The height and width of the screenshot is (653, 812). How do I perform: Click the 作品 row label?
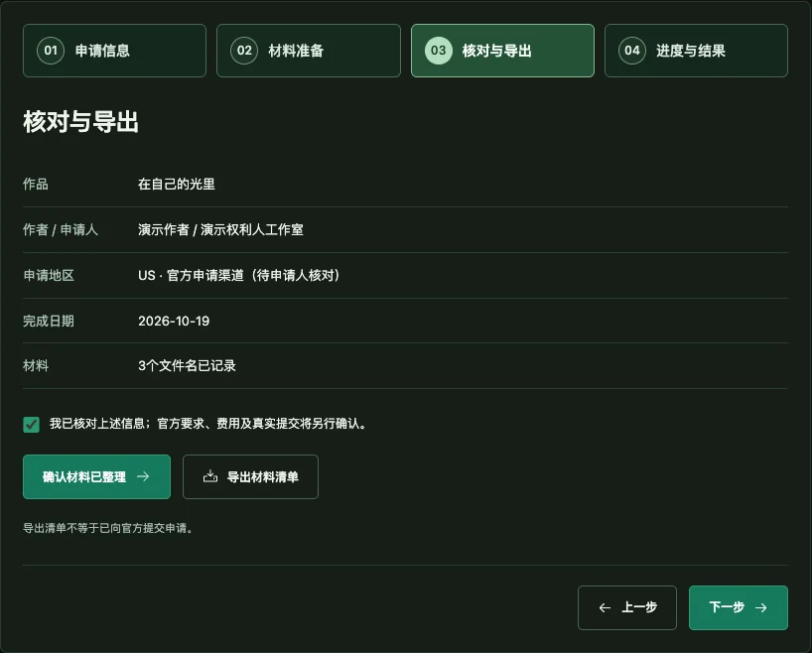click(35, 184)
